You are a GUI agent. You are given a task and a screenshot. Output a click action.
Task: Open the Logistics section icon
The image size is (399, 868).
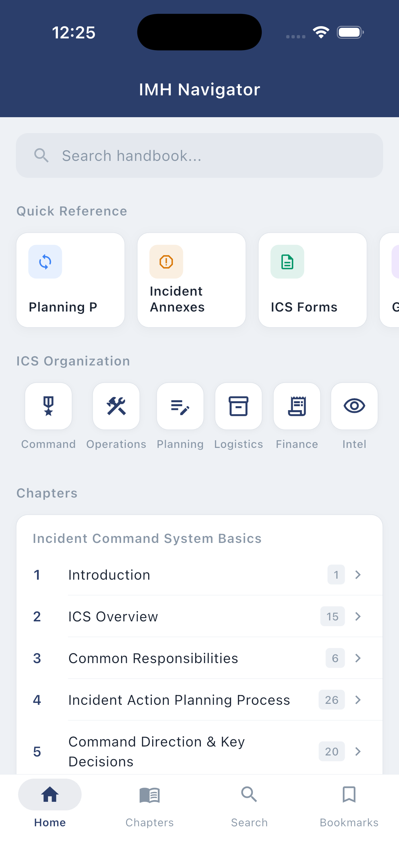click(239, 406)
